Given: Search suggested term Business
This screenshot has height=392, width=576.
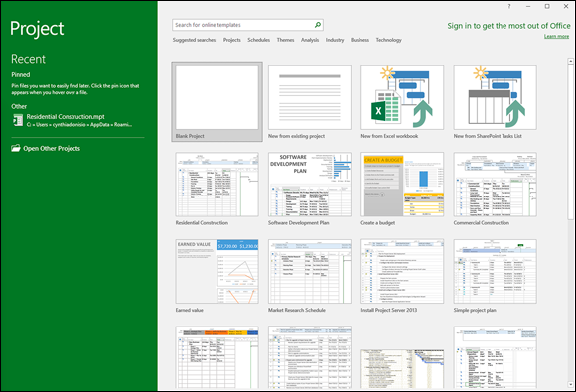Looking at the screenshot, I should 360,40.
